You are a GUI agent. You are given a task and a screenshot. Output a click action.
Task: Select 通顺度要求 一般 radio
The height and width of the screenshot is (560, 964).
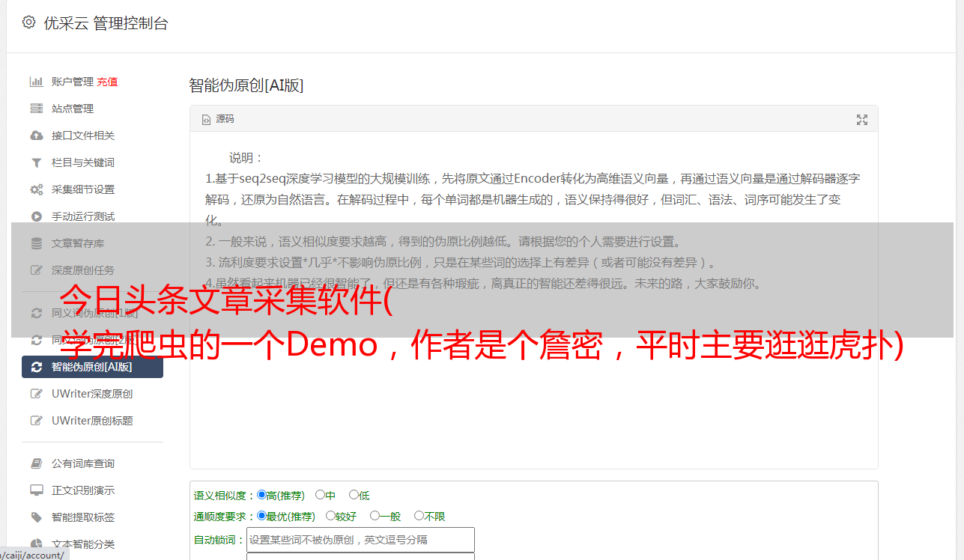pos(375,516)
